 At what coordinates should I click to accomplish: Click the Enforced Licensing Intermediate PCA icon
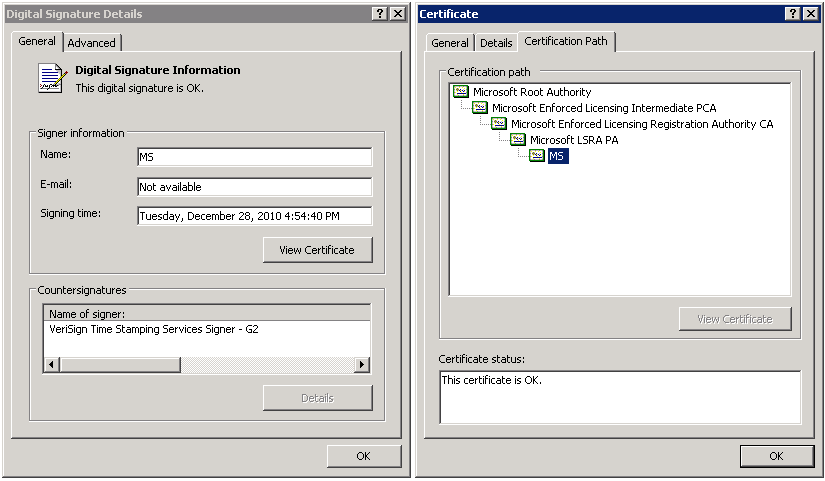click(480, 108)
